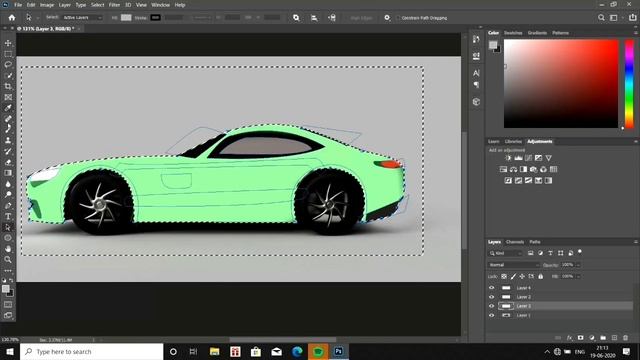Add a layer style with fx button
The image size is (640, 360).
pos(569,338)
